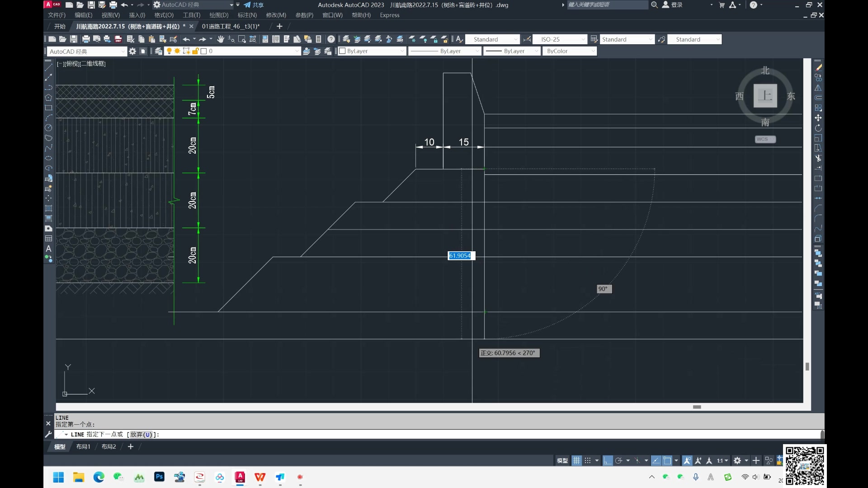868x488 pixels.
Task: Click the Move tool in modify toolbar
Action: click(818, 118)
